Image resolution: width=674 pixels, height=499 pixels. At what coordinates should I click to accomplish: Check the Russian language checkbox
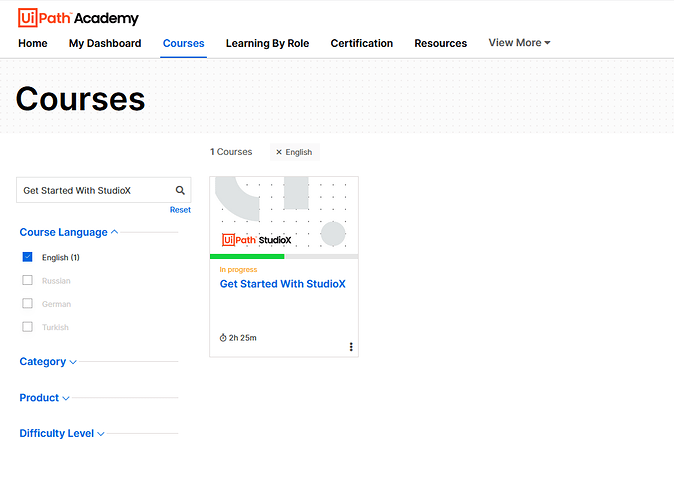coord(28,280)
